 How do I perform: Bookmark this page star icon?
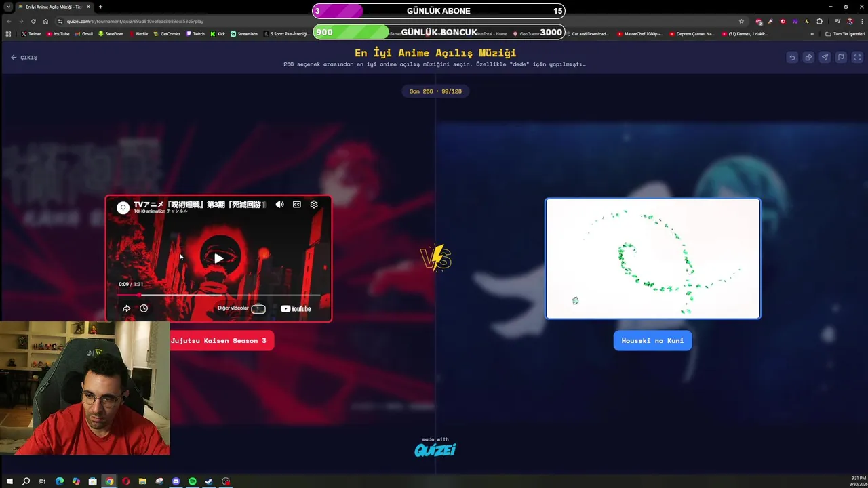click(741, 21)
